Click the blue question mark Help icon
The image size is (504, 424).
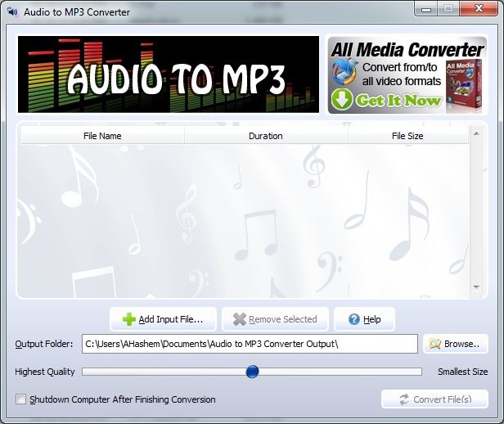click(354, 319)
